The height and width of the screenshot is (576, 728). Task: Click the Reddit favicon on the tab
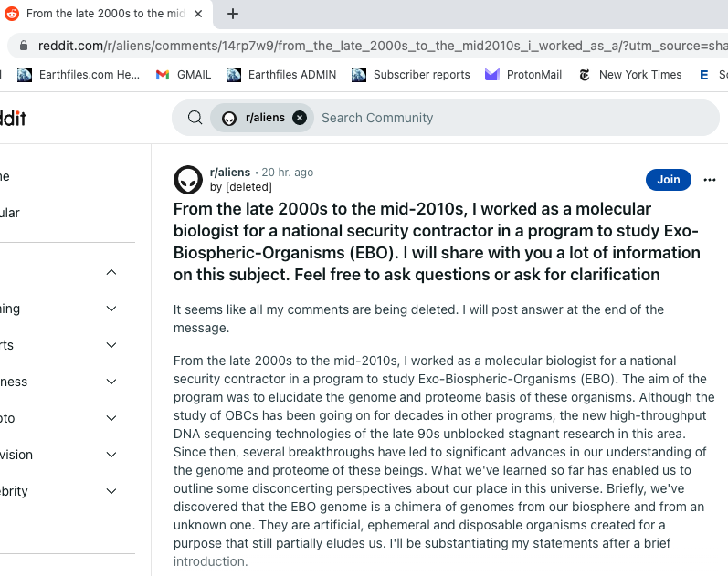coord(12,14)
